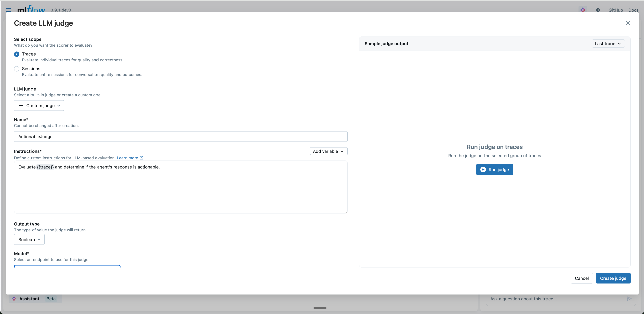Open the Boolean output type dropdown
644x314 pixels.
[x=29, y=239]
